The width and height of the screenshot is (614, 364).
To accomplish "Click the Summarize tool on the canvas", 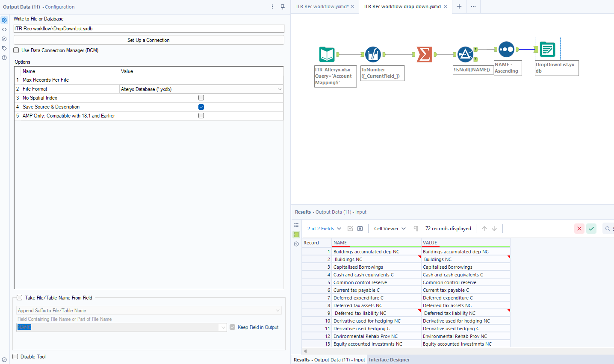I will 425,54.
